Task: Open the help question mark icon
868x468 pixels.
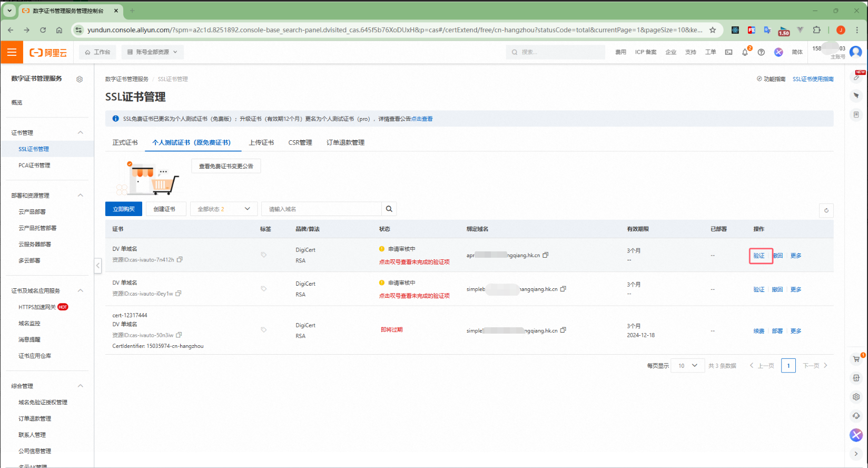Action: tap(761, 52)
